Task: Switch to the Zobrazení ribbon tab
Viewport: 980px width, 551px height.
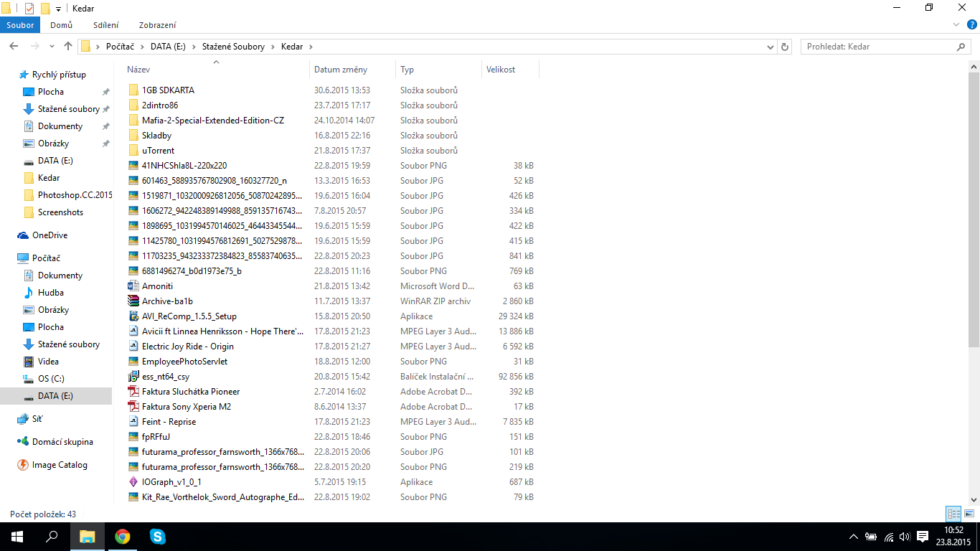Action: (x=157, y=25)
